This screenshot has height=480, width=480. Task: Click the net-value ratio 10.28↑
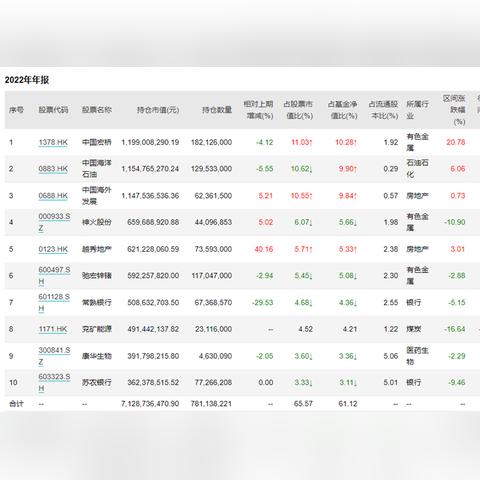346,142
